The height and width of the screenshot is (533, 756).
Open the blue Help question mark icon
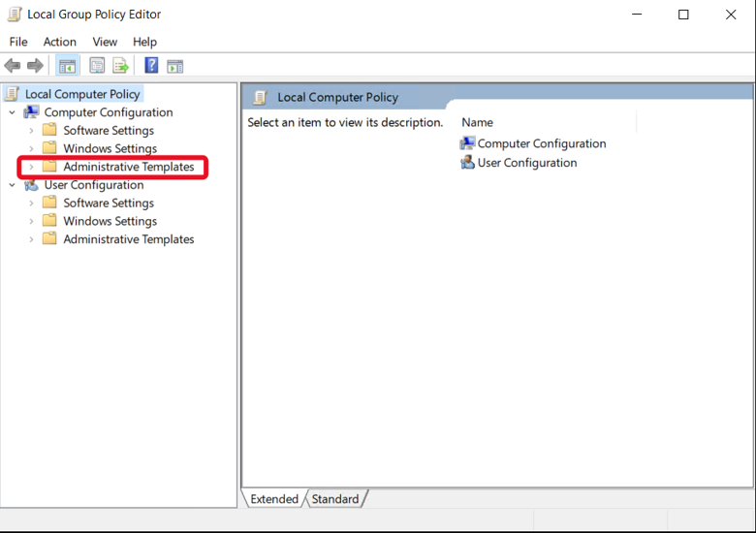pos(151,65)
